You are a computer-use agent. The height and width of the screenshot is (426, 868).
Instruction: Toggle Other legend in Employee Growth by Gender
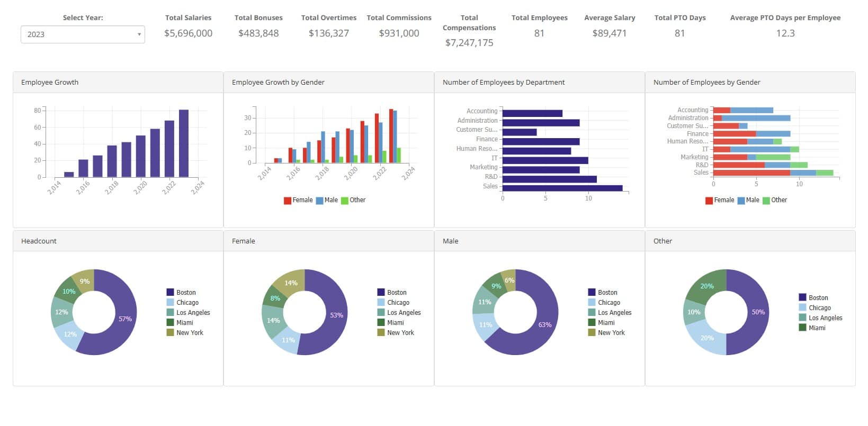coord(353,200)
